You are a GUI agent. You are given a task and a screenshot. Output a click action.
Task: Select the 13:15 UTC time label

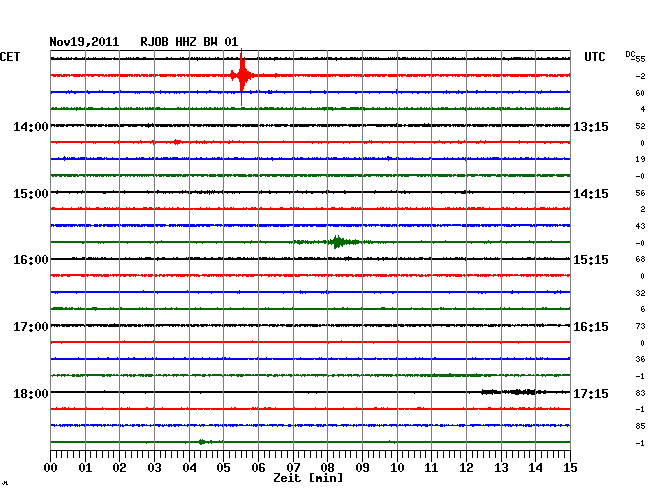(x=591, y=126)
